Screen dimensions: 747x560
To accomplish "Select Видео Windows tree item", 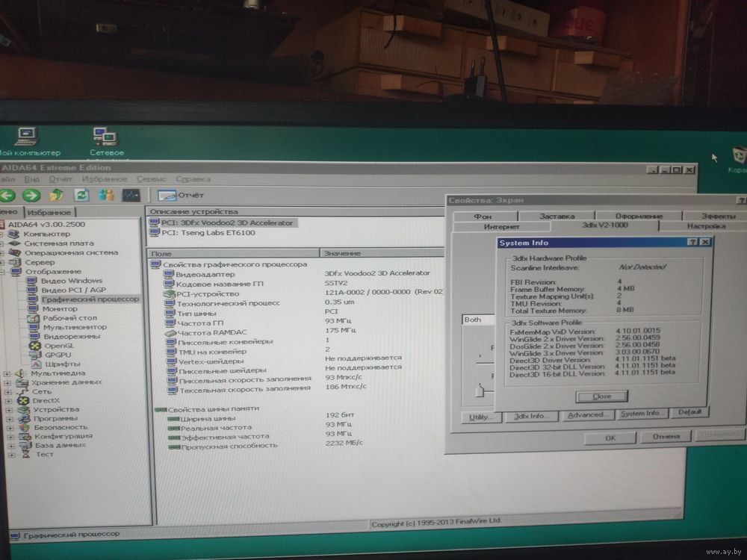I will pyautogui.click(x=72, y=281).
